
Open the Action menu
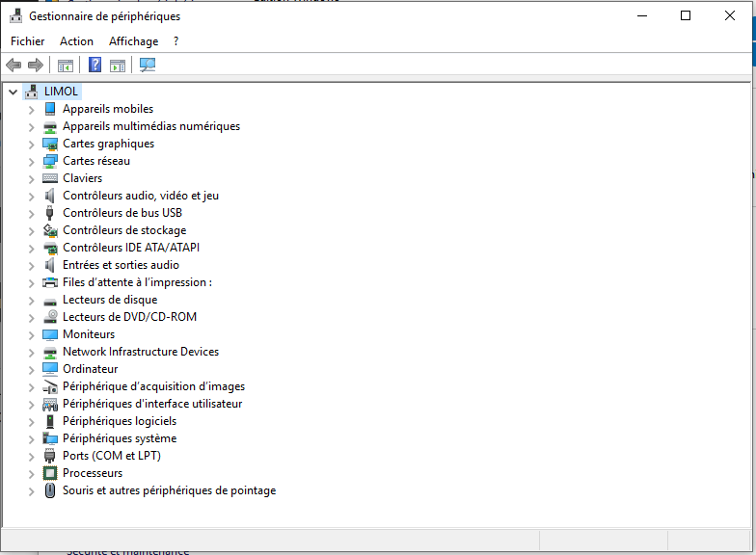(76, 41)
